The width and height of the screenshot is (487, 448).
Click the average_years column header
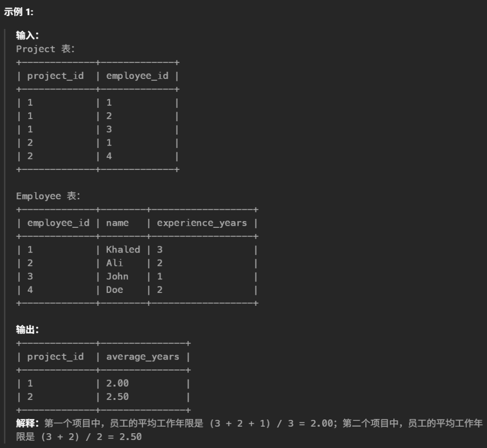[x=142, y=357]
